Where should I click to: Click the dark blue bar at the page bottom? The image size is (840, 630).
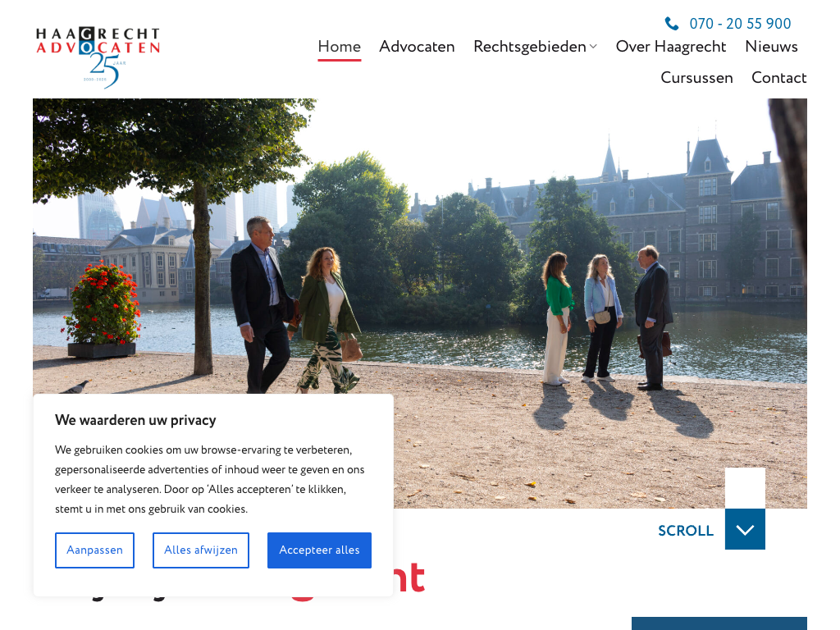(x=719, y=623)
